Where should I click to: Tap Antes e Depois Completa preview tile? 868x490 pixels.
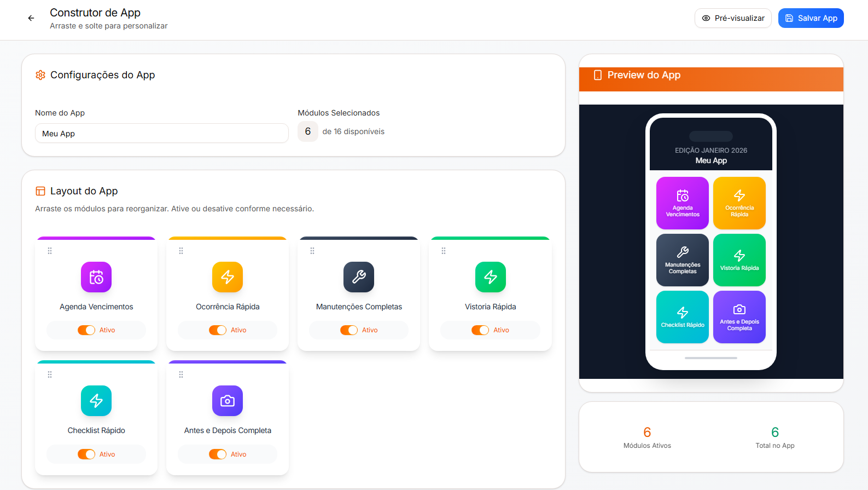tap(739, 317)
